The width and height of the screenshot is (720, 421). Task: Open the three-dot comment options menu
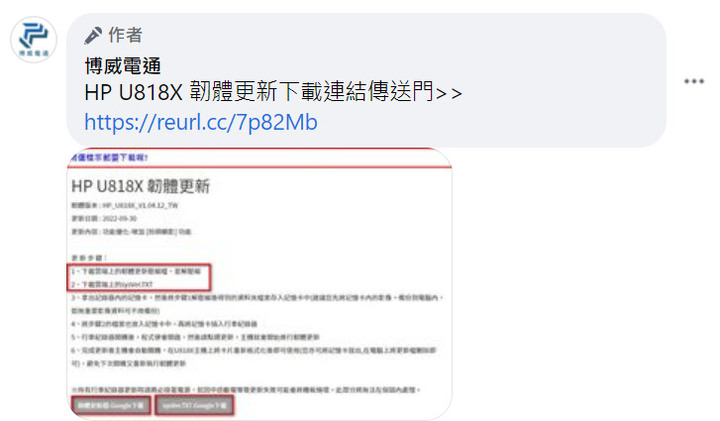coord(694,81)
